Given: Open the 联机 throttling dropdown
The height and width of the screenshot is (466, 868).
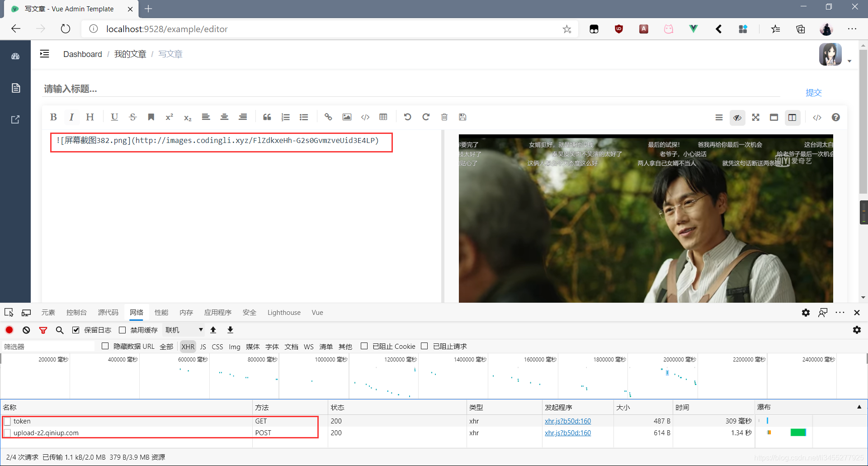Looking at the screenshot, I should pyautogui.click(x=184, y=330).
